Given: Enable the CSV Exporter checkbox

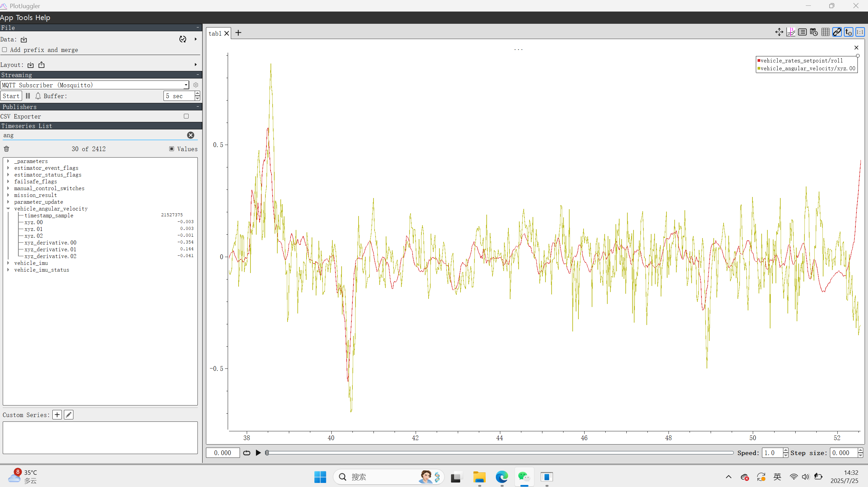Looking at the screenshot, I should [186, 116].
